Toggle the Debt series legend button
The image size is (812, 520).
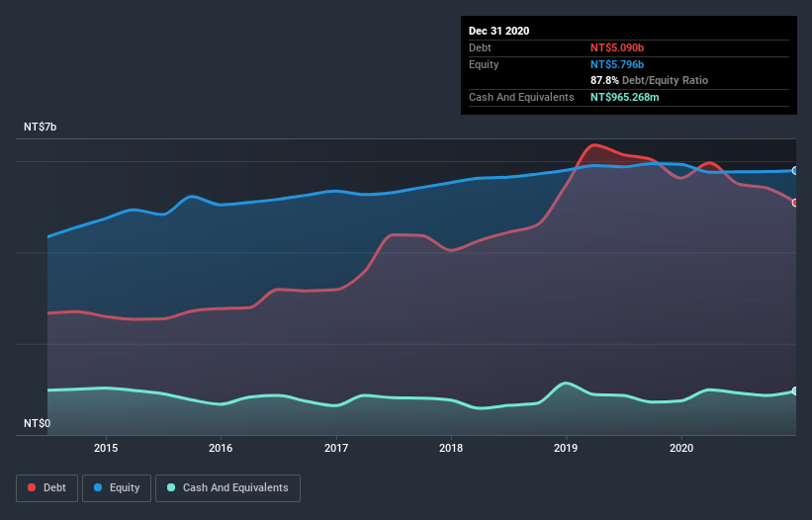point(47,488)
